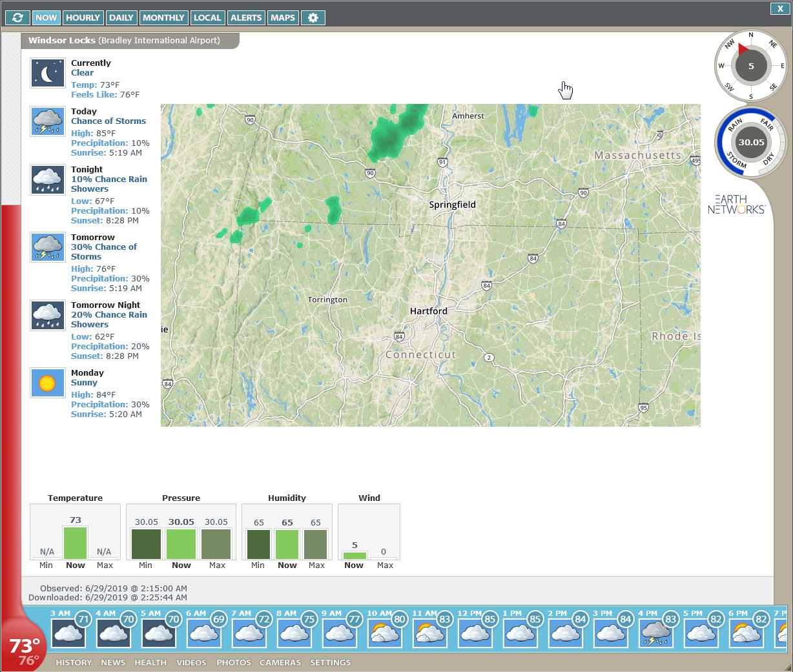
Task: Click the refresh icon in top toolbar
Action: 17,18
